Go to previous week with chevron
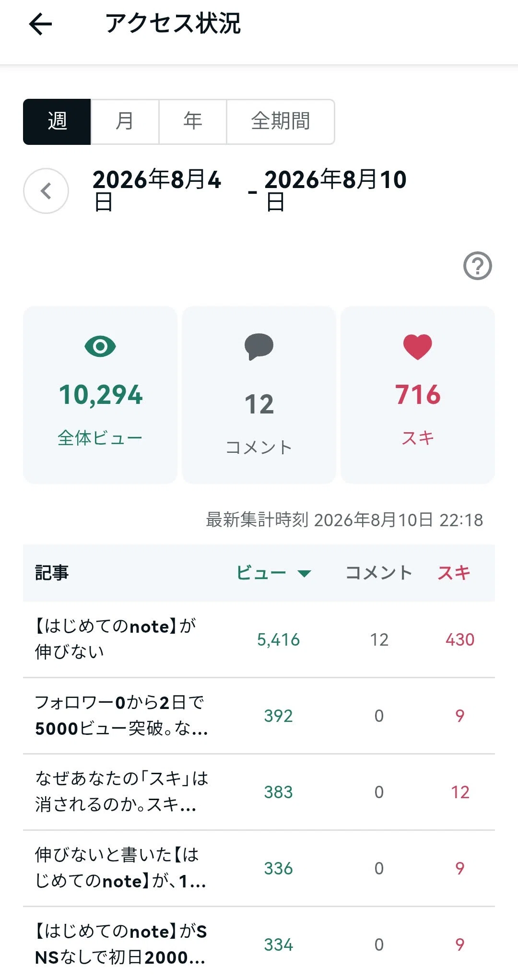 click(x=46, y=191)
